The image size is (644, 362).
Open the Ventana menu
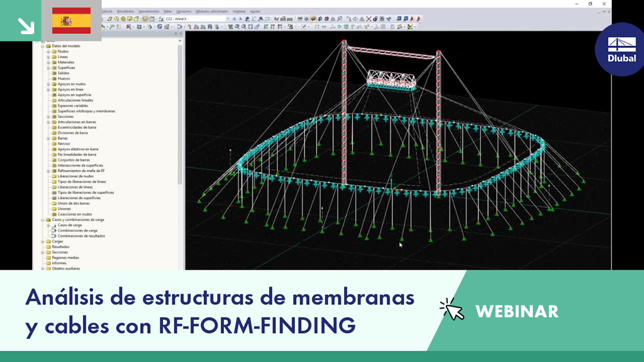pyautogui.click(x=239, y=11)
